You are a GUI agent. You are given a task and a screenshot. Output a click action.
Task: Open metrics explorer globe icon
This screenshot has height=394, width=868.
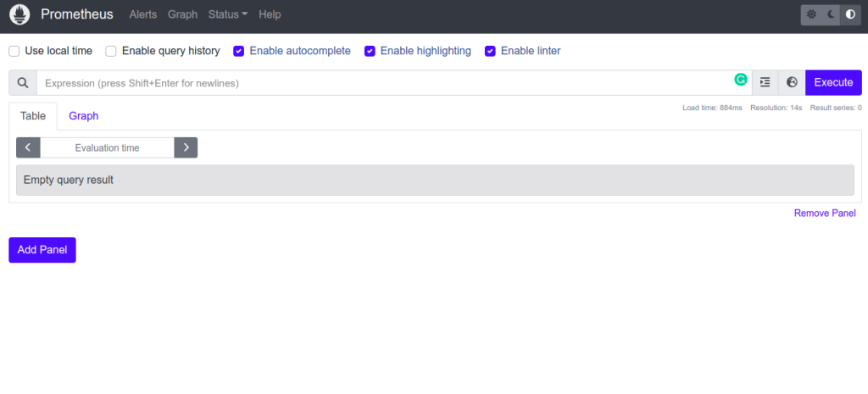[x=793, y=82]
